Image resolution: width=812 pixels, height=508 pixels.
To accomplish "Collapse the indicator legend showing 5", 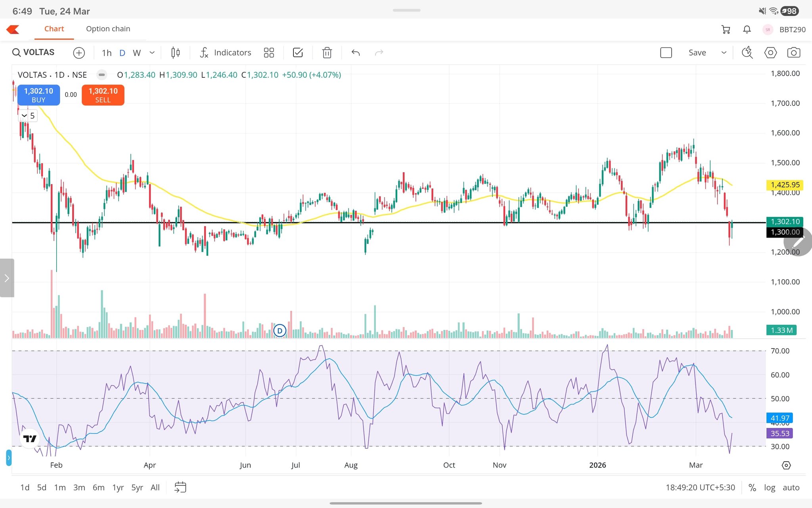I will click(x=24, y=116).
